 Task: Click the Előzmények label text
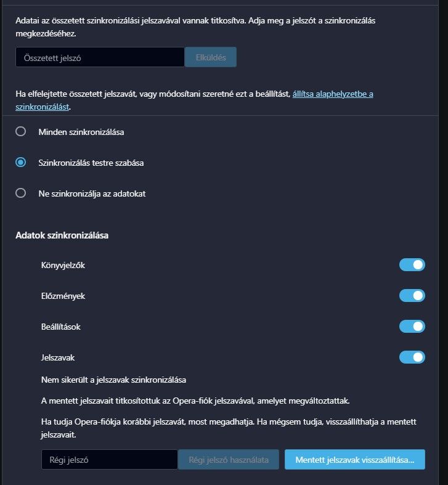click(63, 296)
